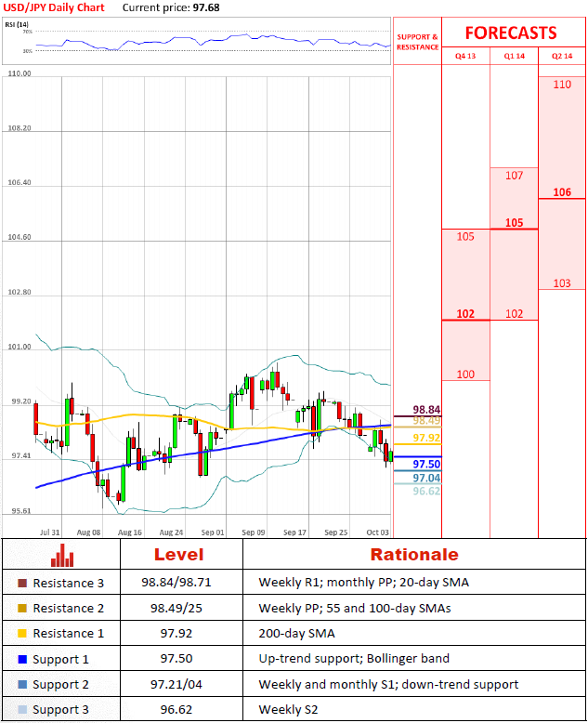
Task: Select the 'Resistance 3' row label
Action: pos(68,584)
